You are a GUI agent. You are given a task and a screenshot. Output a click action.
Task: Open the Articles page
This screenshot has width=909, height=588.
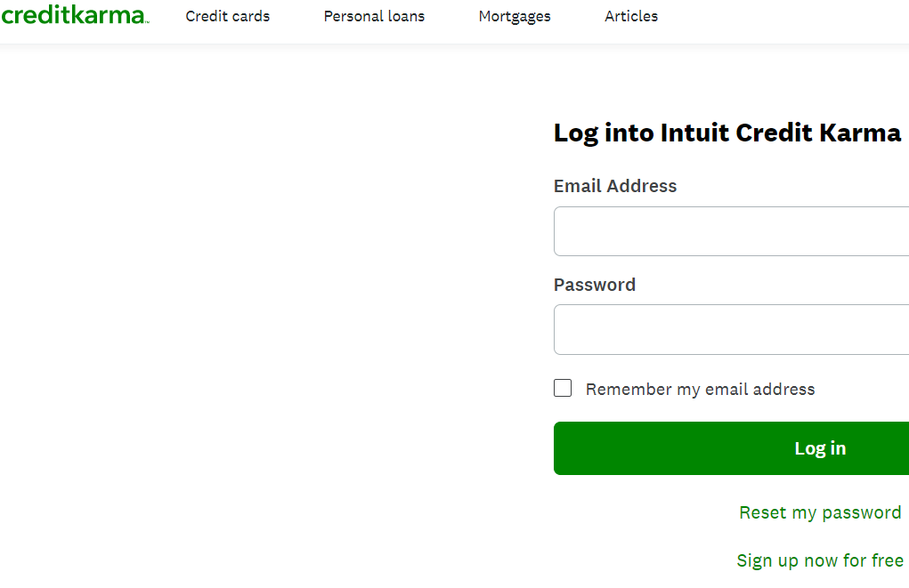[631, 16]
